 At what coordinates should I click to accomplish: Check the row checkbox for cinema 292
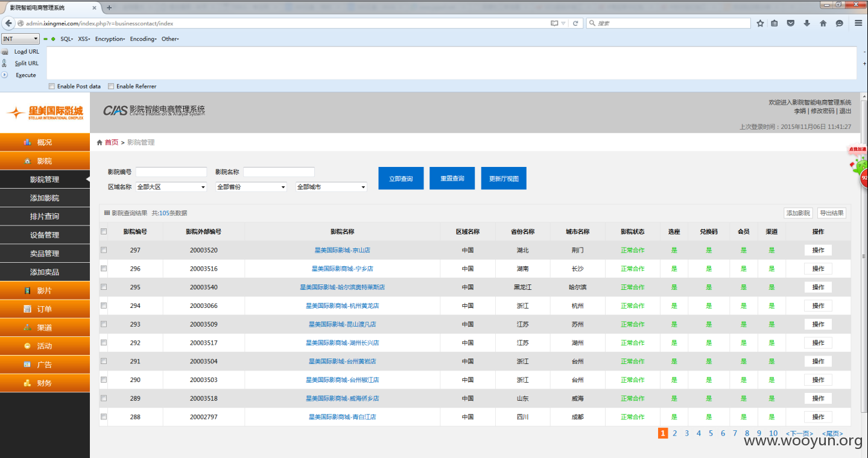104,343
